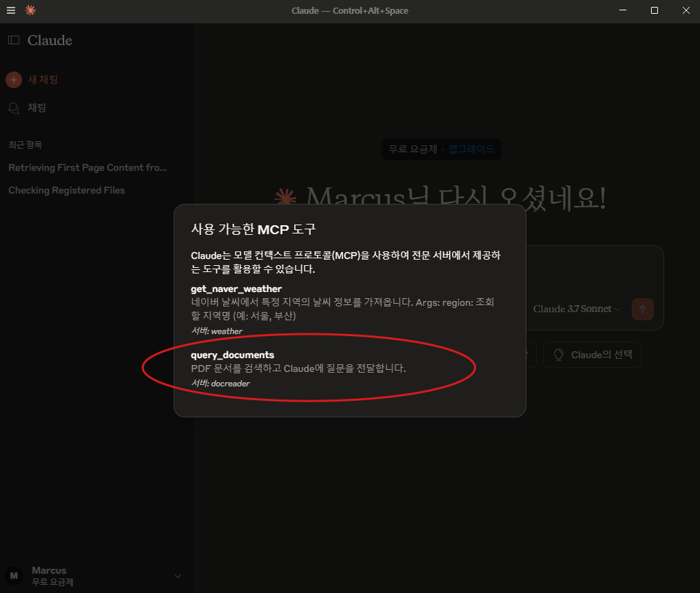700x593 pixels.
Task: Click the query_documents tool name
Action: 232,355
